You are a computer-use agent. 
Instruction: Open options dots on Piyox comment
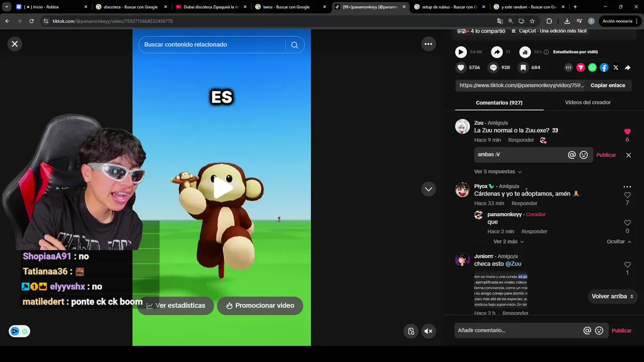[x=627, y=187]
